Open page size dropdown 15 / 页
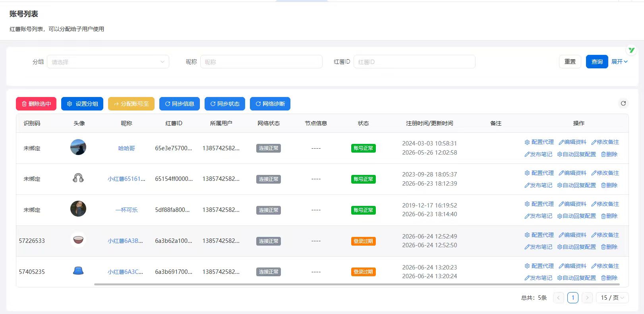This screenshot has height=314, width=644. pos(612,298)
